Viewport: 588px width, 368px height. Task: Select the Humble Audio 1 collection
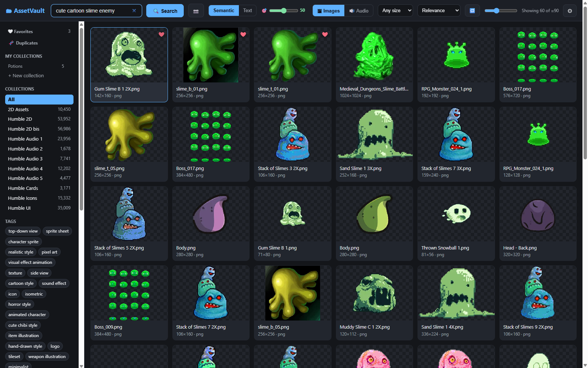coord(39,139)
